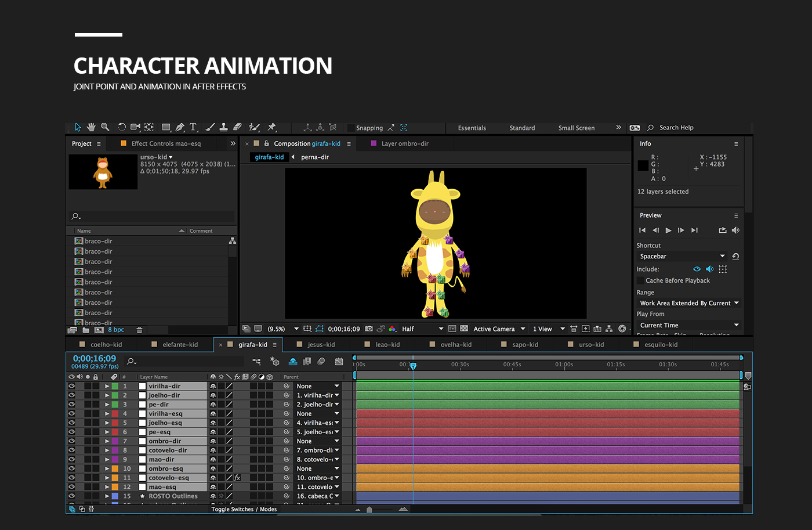
Task: Expand the virilha-dir layer properties
Action: point(107,386)
